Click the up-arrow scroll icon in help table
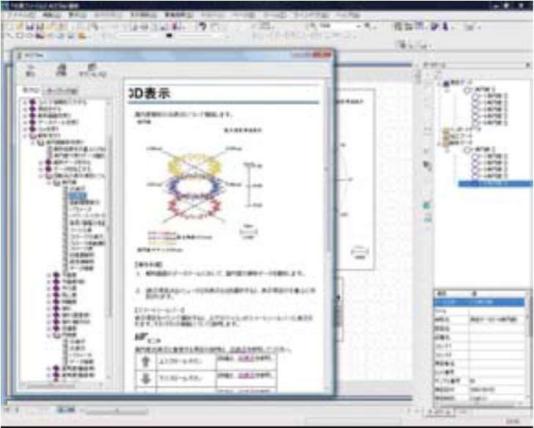 tap(145, 361)
